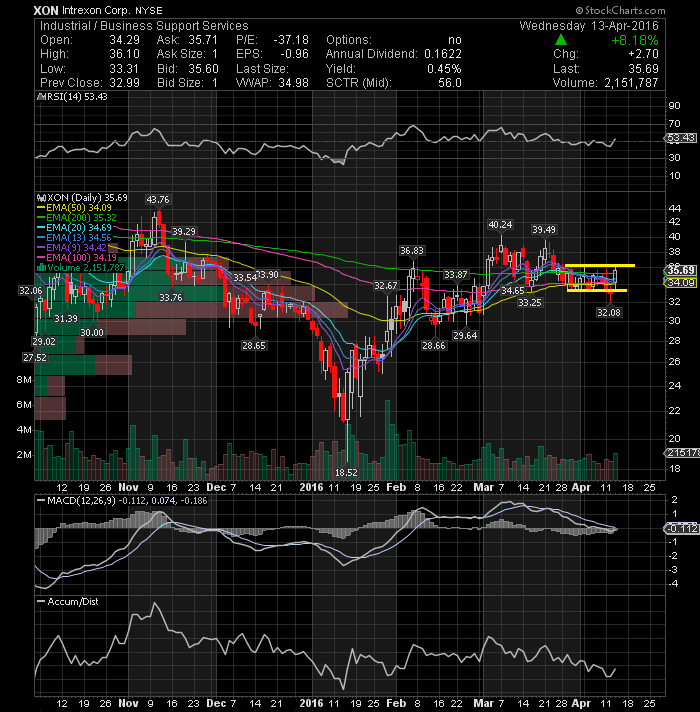Click the 39.49 price peak annotation

pyautogui.click(x=544, y=230)
